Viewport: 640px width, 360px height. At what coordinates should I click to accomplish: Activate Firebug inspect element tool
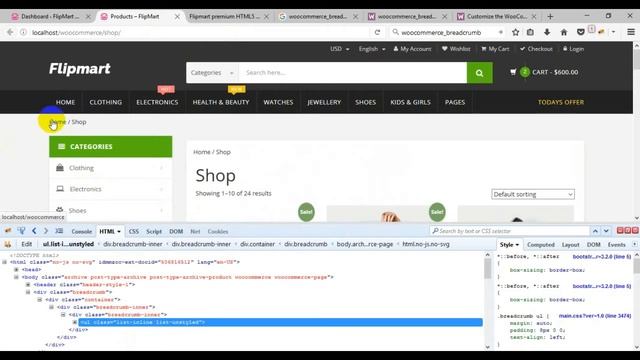(x=21, y=231)
